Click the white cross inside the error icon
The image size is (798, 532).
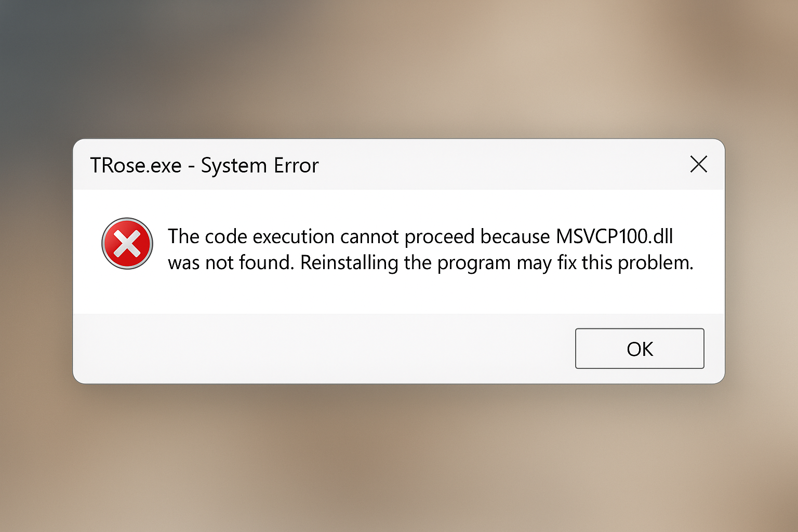pos(127,244)
